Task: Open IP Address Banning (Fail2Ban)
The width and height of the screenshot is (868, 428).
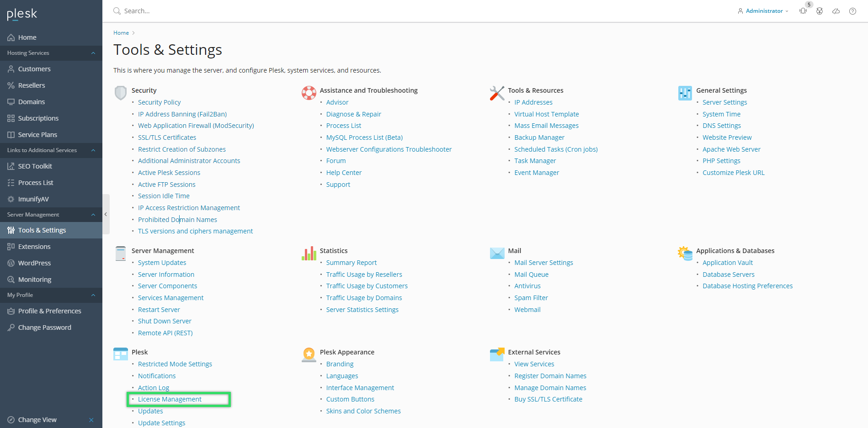Action: (x=182, y=114)
